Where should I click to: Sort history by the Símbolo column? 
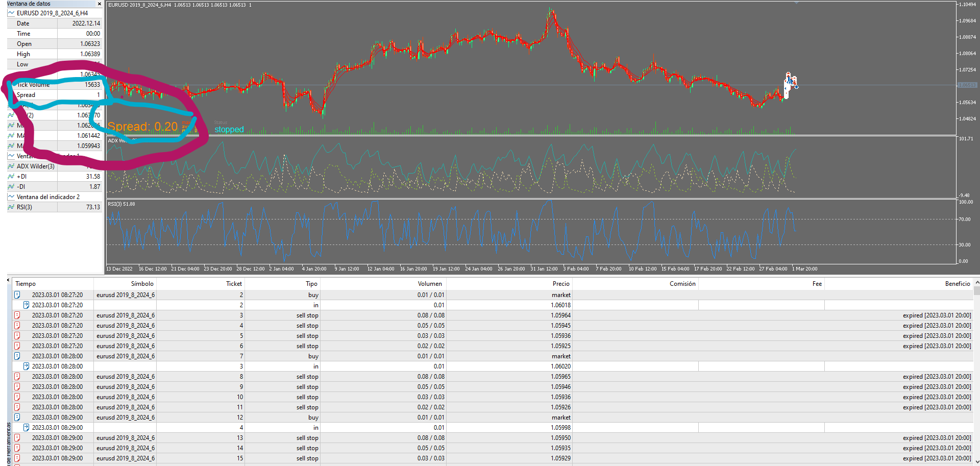pyautogui.click(x=142, y=284)
